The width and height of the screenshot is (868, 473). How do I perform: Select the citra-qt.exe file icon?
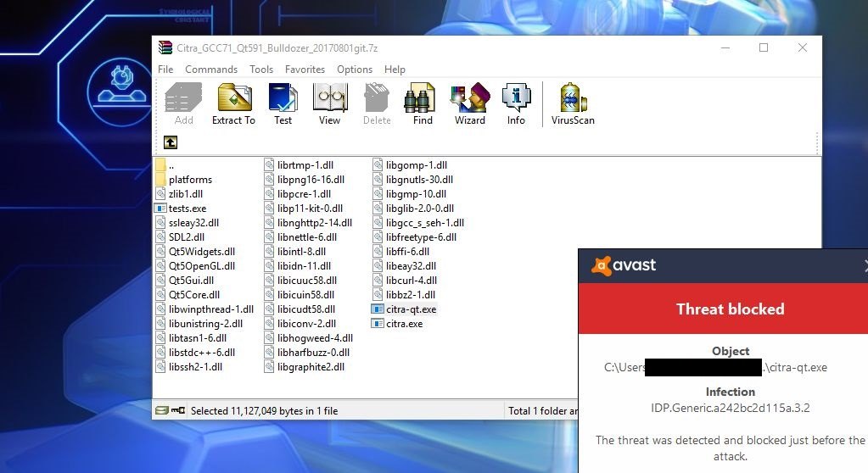pyautogui.click(x=378, y=309)
